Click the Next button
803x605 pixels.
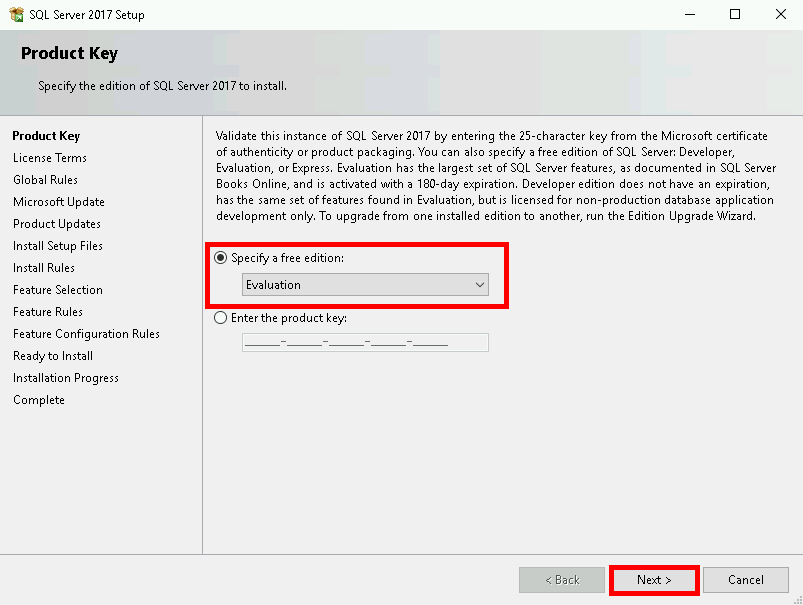(654, 580)
